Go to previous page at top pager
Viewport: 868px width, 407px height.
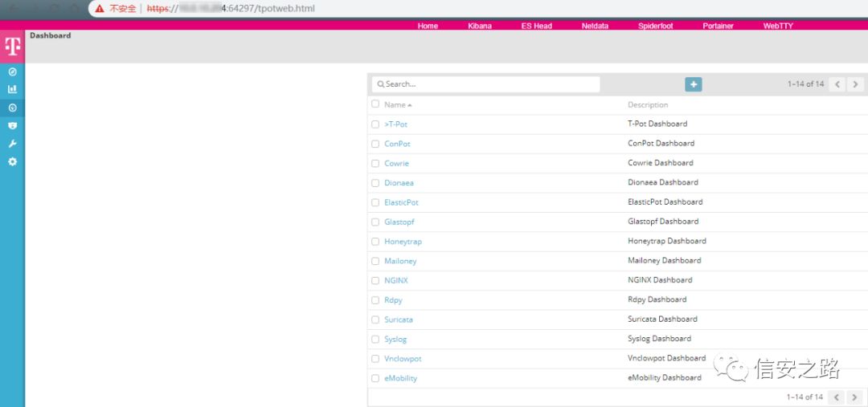(837, 84)
